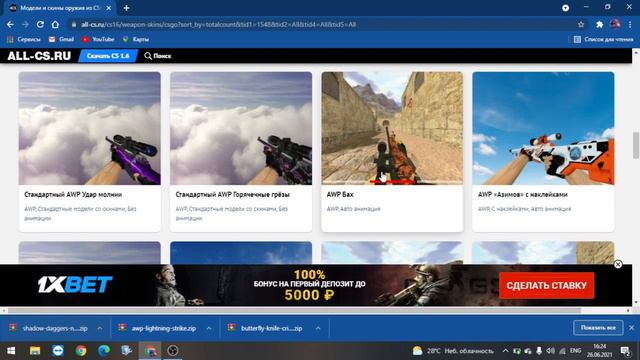Open Chrome media control circle icon
This screenshot has height=360, width=640.
click(565, 8)
